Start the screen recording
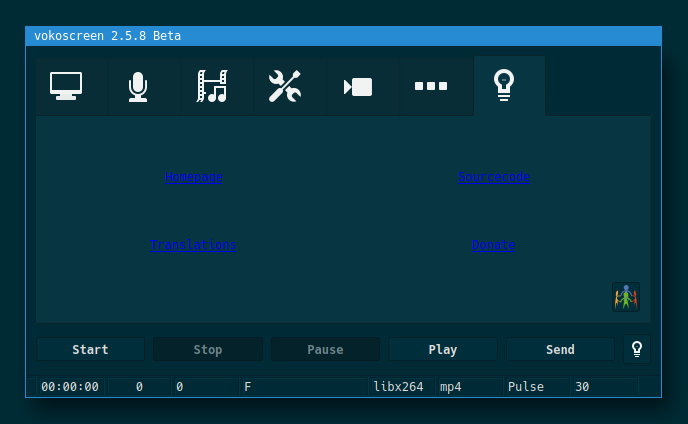 [90, 349]
